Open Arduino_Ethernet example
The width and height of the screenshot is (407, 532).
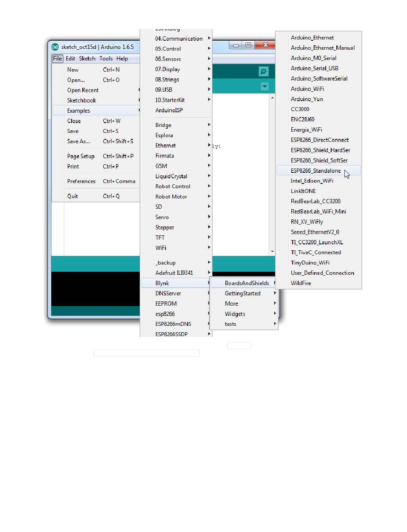click(x=319, y=38)
